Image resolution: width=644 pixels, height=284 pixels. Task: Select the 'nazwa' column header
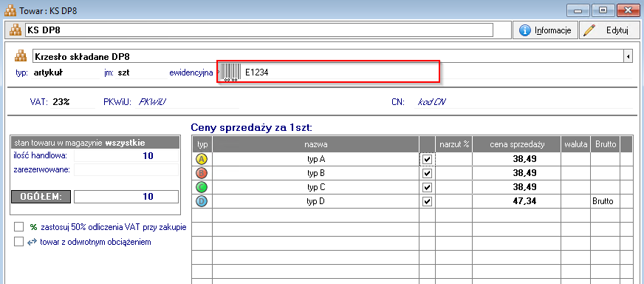click(x=315, y=144)
